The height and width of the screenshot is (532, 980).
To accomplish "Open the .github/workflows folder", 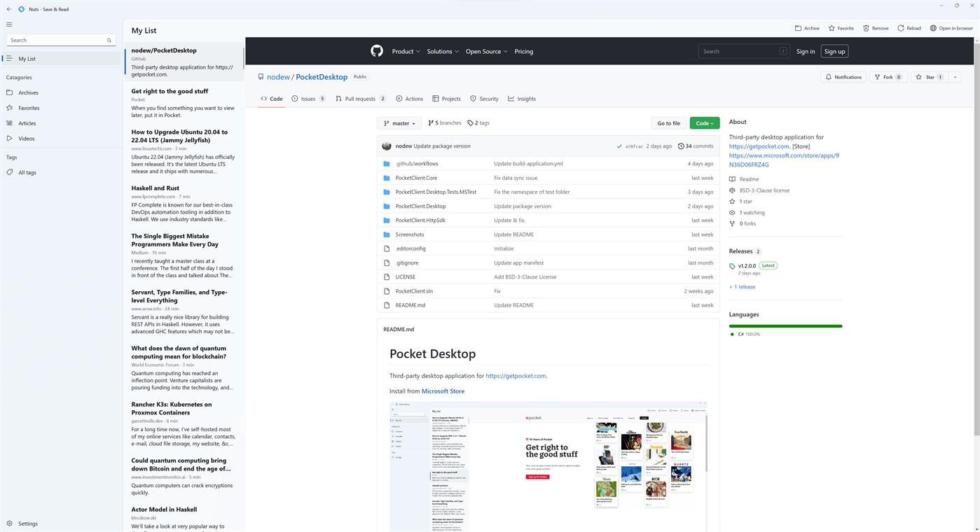I will 417,164.
